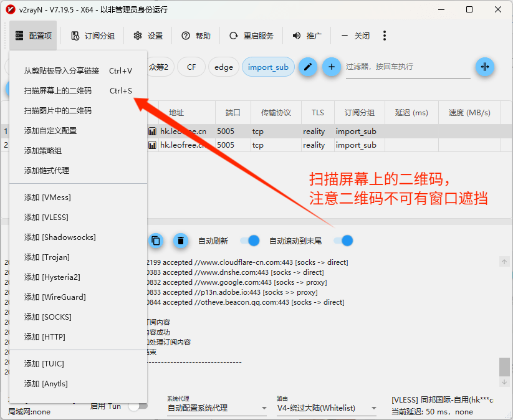The width and height of the screenshot is (513, 420).
Task: Click the v2rayN title bar logo
Action: point(10,9)
